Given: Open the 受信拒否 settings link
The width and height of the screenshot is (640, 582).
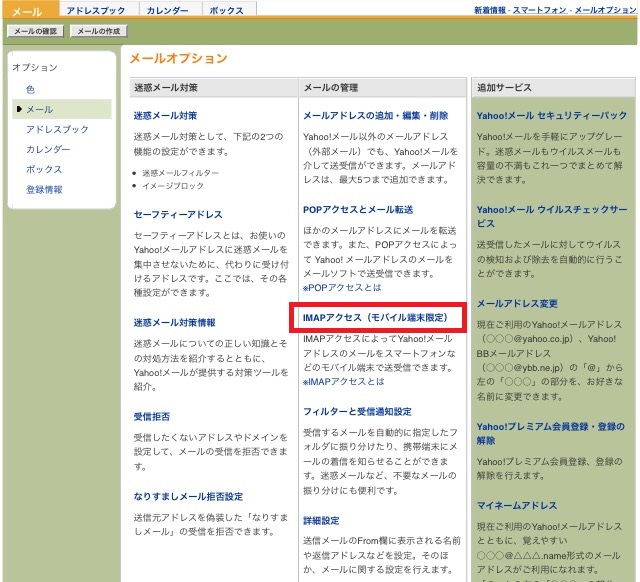Looking at the screenshot, I should click(x=151, y=416).
